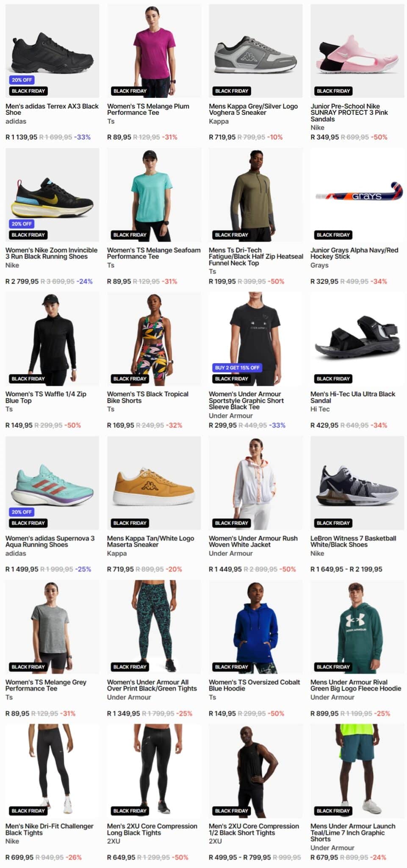Click the Mens Kappa Grey/Silver Voghera 5 Sneaker title
This screenshot has height=868, width=407.
253,109
